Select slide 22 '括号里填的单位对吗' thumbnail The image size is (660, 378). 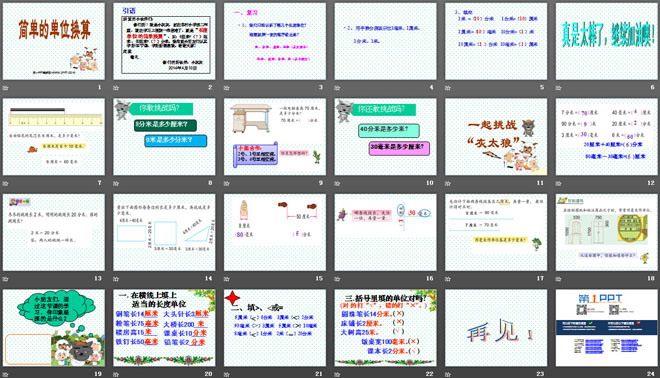pos(386,328)
